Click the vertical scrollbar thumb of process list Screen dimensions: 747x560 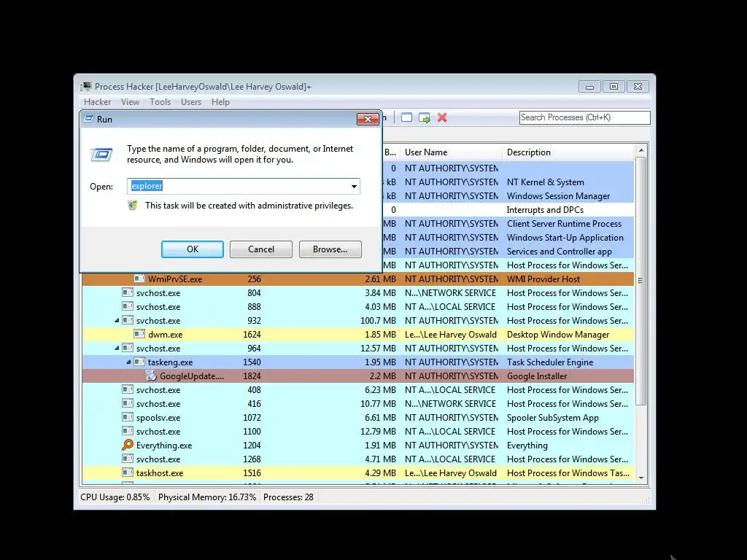[641, 281]
